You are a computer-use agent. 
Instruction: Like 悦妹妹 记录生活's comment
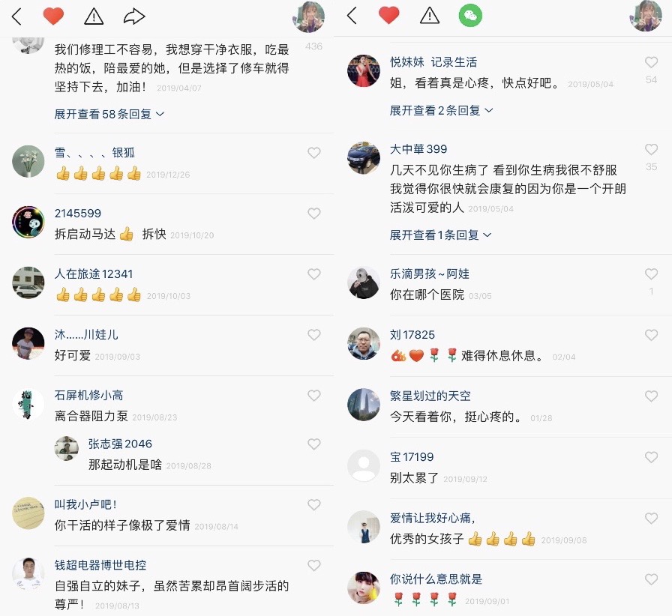point(652,62)
